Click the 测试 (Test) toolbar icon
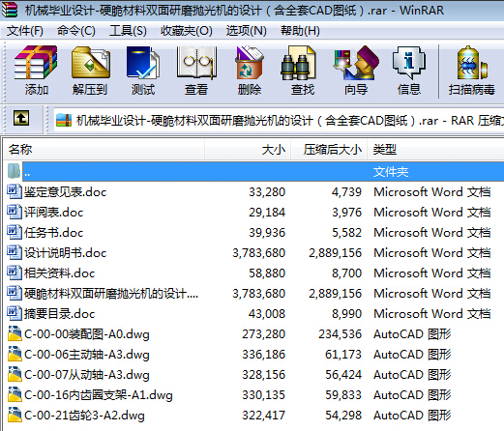 [143, 63]
